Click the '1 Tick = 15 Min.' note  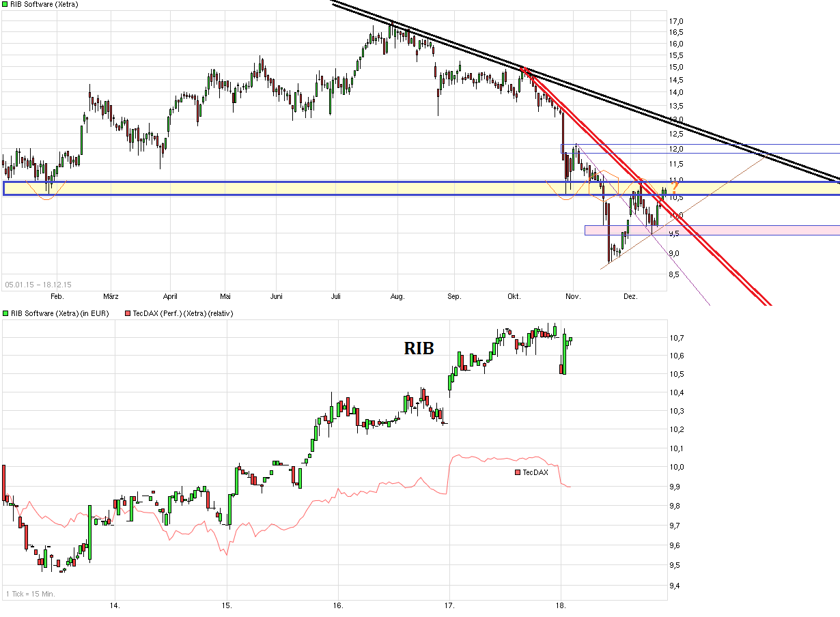click(30, 594)
